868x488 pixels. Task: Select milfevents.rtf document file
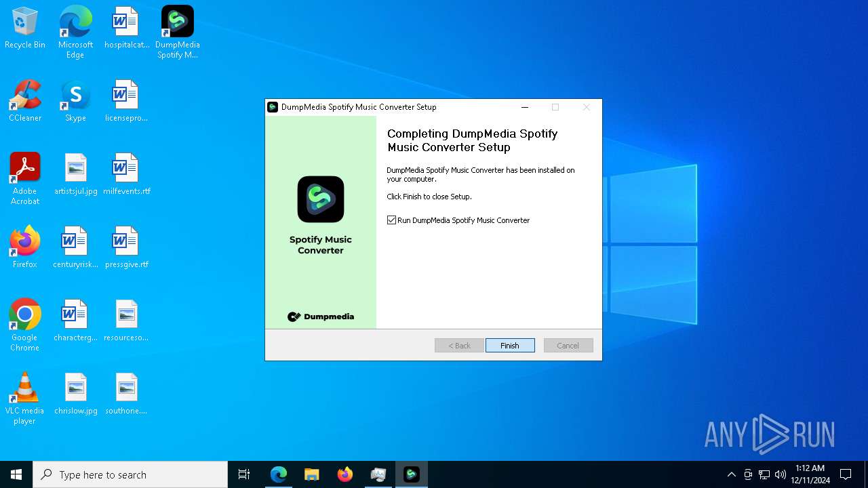click(x=127, y=174)
